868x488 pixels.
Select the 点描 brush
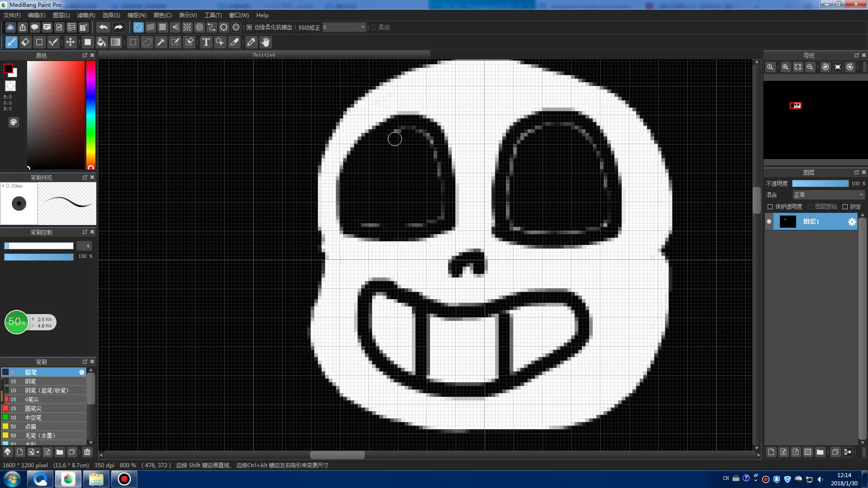43,427
